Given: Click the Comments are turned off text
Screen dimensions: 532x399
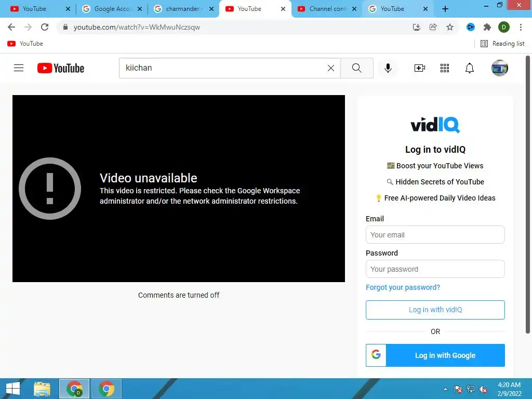Looking at the screenshot, I should [179, 295].
